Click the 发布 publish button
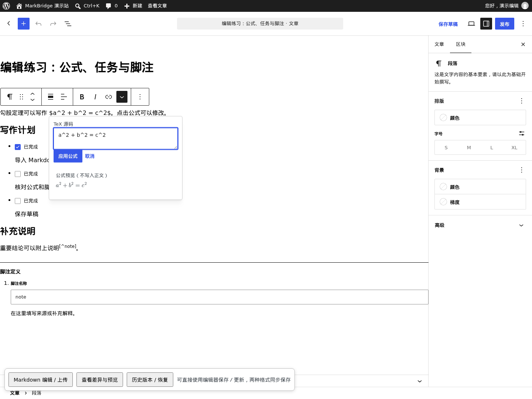 [505, 24]
